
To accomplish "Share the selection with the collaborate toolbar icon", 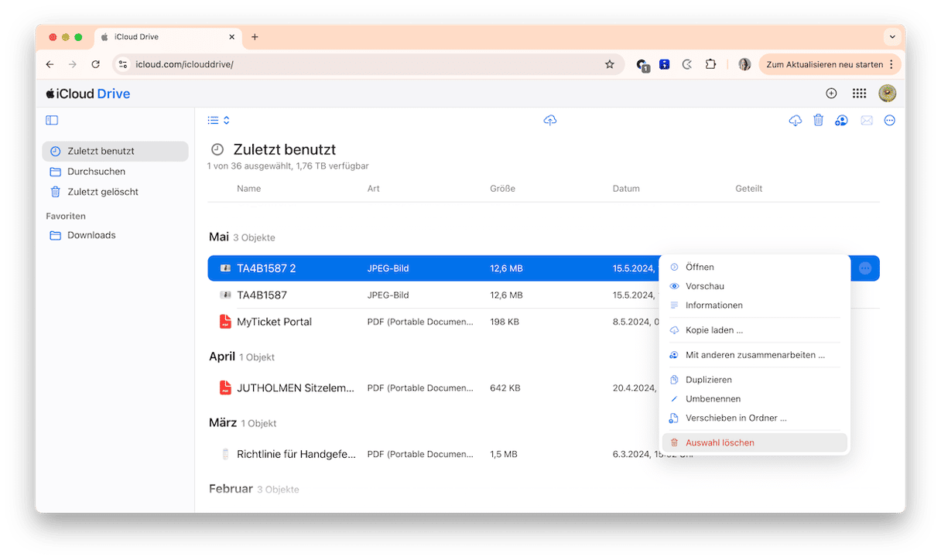I will [x=841, y=120].
